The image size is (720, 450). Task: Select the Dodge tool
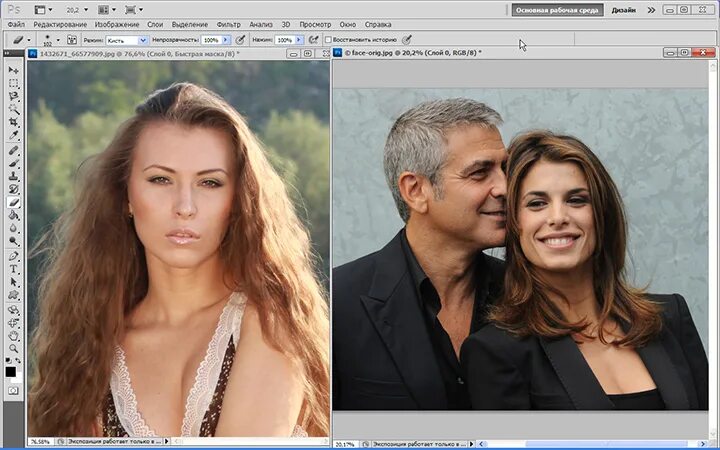[x=13, y=241]
